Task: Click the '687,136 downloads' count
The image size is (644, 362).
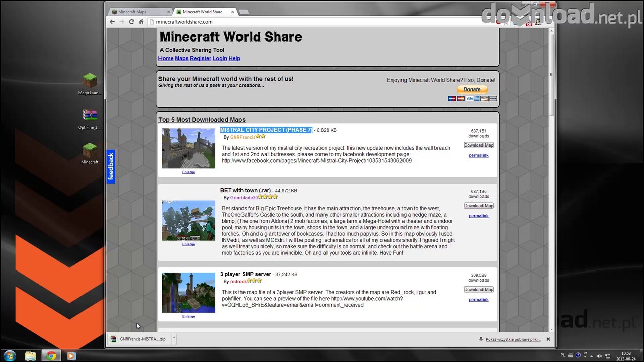Action: coord(478,194)
